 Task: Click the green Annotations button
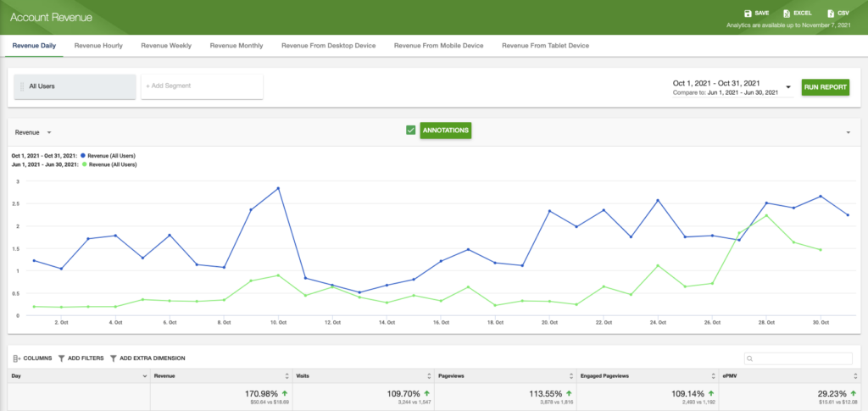coord(446,131)
